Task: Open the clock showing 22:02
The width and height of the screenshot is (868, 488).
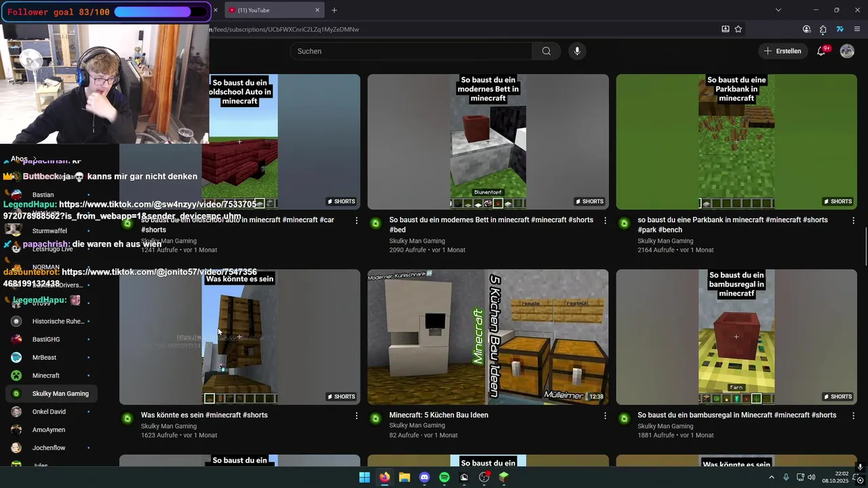Action: click(835, 477)
